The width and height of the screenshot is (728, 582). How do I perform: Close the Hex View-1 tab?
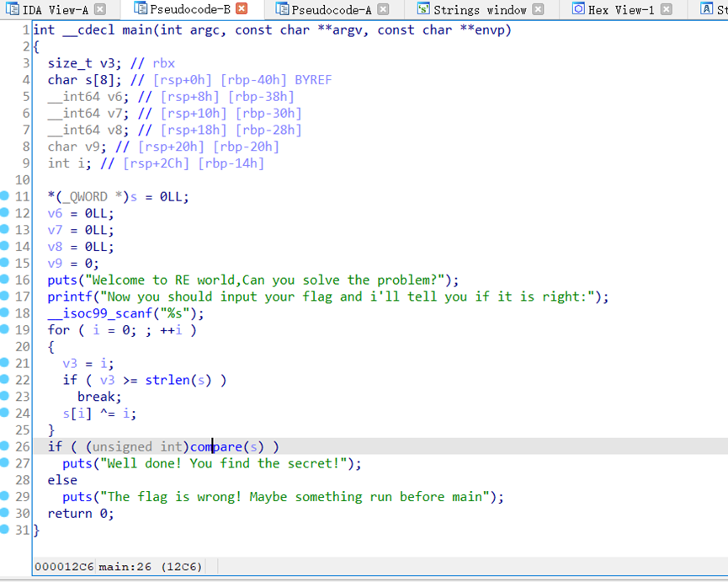click(667, 9)
